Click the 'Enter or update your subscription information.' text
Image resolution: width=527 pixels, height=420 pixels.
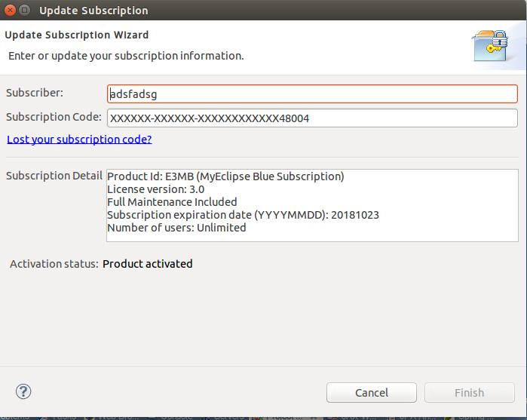[126, 56]
